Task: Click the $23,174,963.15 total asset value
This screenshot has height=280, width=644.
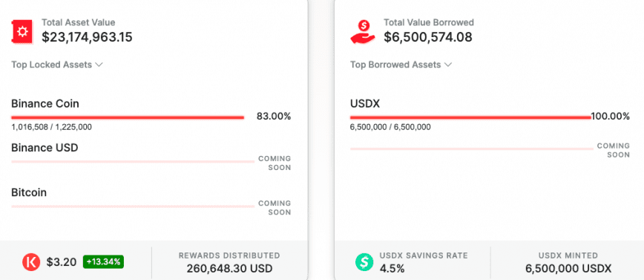Action: (x=87, y=37)
